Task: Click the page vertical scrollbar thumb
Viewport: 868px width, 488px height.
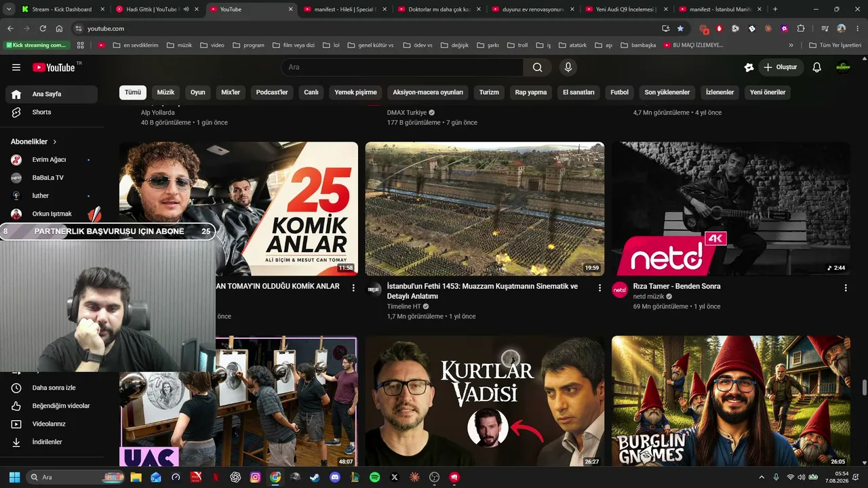Action: (864, 387)
